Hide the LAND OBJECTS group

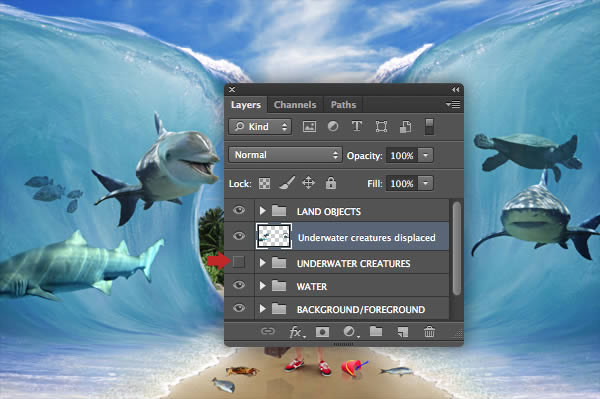[239, 210]
